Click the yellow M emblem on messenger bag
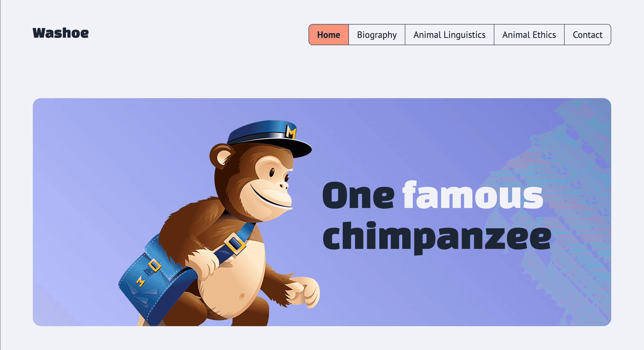Image resolution: width=644 pixels, height=350 pixels. (x=141, y=281)
